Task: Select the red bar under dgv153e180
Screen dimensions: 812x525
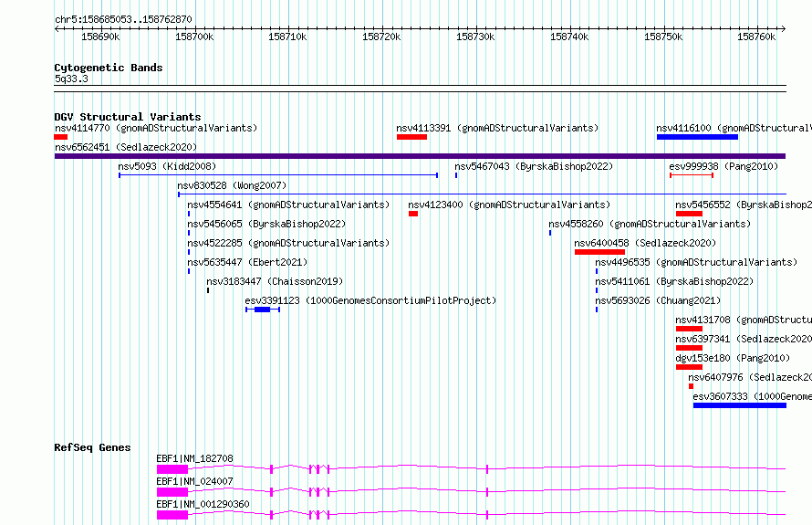Action: click(689, 367)
